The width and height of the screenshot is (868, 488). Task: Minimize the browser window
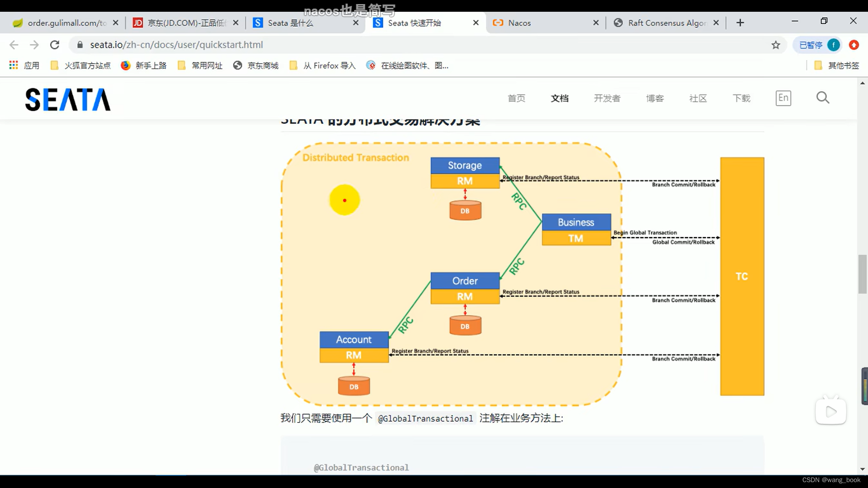coord(795,21)
